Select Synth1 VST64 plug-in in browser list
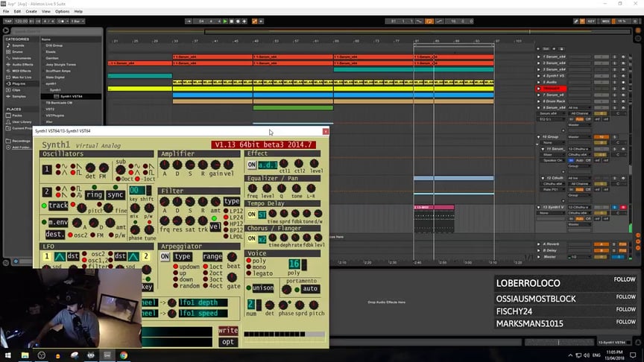 point(71,96)
